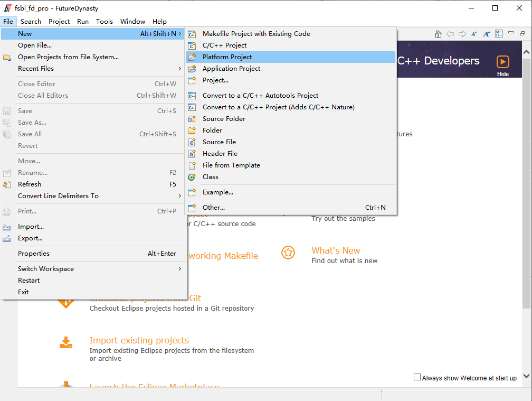The width and height of the screenshot is (532, 401).
Task: Choose Open File... from File menu
Action: coord(94,45)
